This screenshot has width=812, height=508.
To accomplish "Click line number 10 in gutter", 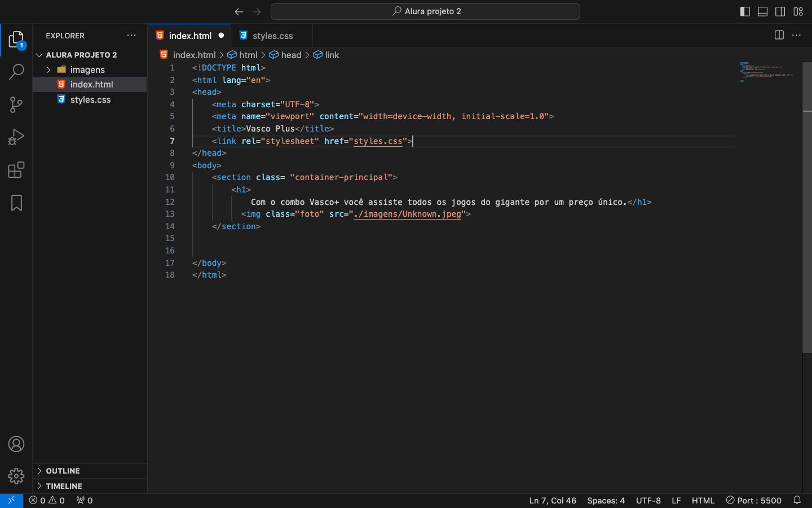I will [170, 177].
